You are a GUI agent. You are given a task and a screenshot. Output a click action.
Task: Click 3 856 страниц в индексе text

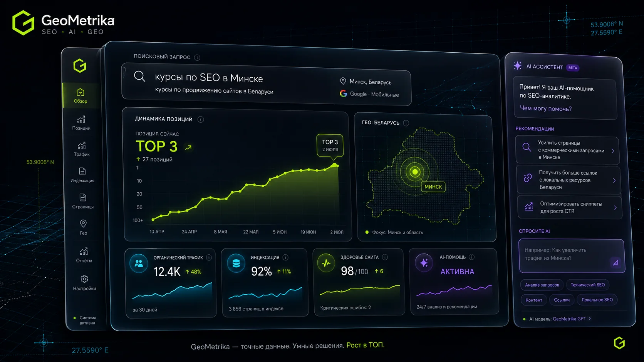click(x=256, y=309)
